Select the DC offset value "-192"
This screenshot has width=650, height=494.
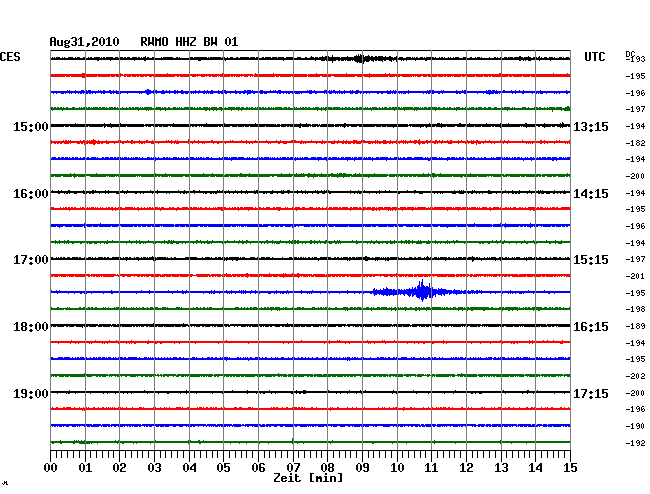(635, 443)
